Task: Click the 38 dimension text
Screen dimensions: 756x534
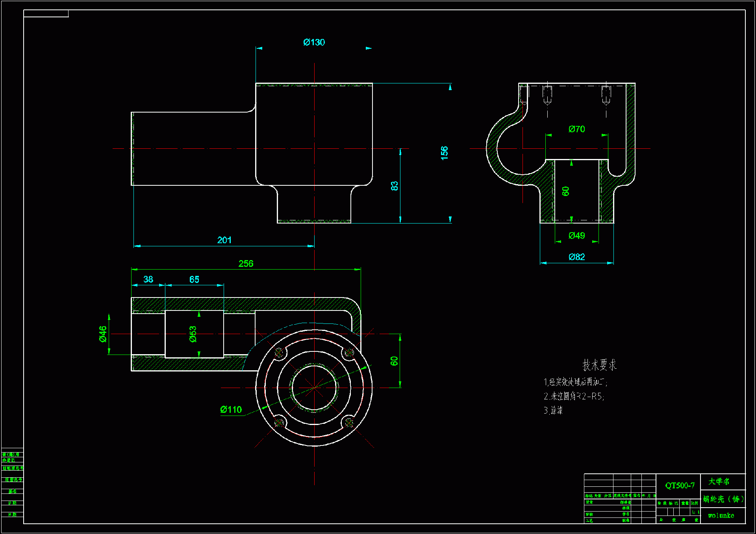Action: point(148,279)
